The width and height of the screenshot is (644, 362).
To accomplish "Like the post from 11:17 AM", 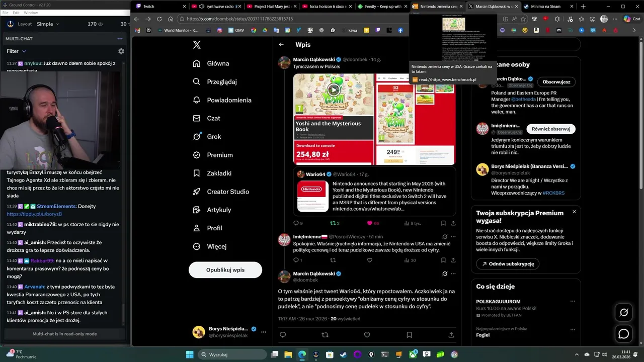I will click(367, 335).
